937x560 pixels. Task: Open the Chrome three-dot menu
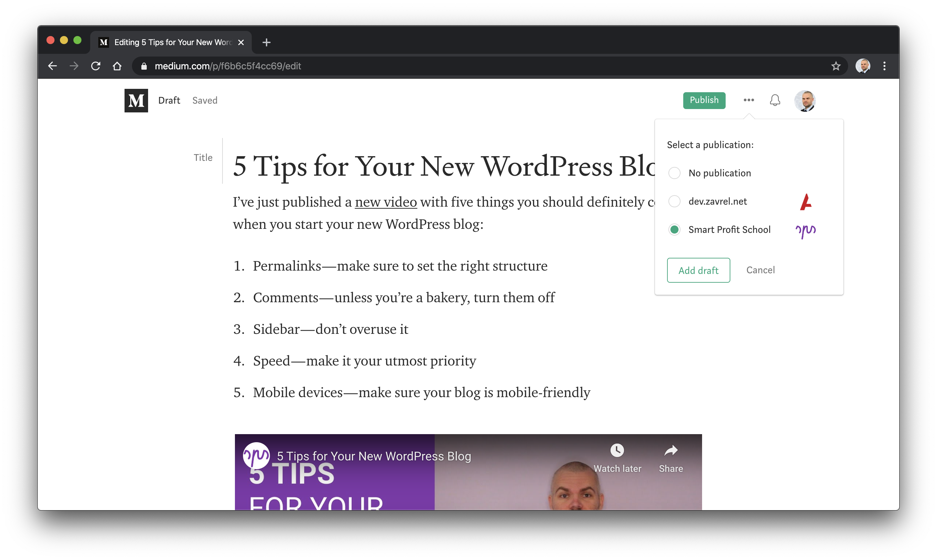click(x=884, y=66)
